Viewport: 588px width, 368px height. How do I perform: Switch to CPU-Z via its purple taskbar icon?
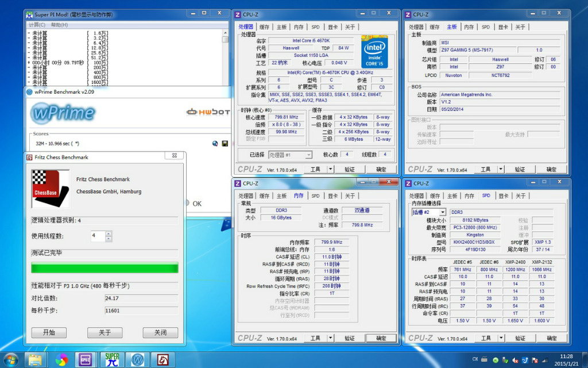click(86, 360)
